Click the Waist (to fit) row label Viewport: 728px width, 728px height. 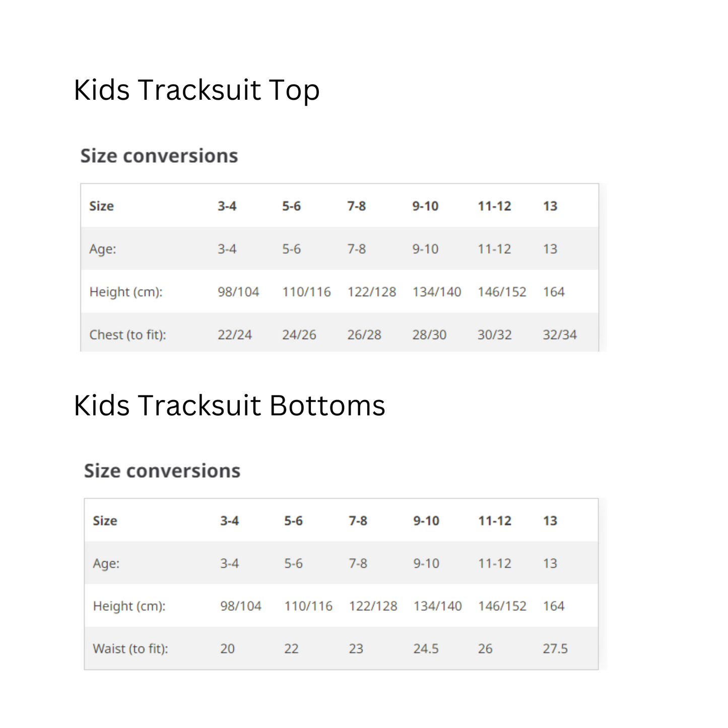[x=130, y=648]
